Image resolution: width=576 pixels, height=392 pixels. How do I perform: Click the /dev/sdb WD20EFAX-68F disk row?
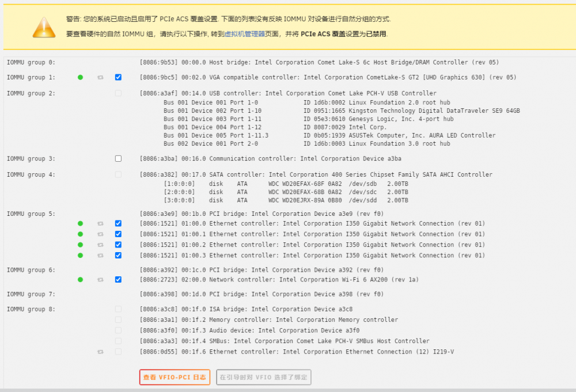click(286, 184)
